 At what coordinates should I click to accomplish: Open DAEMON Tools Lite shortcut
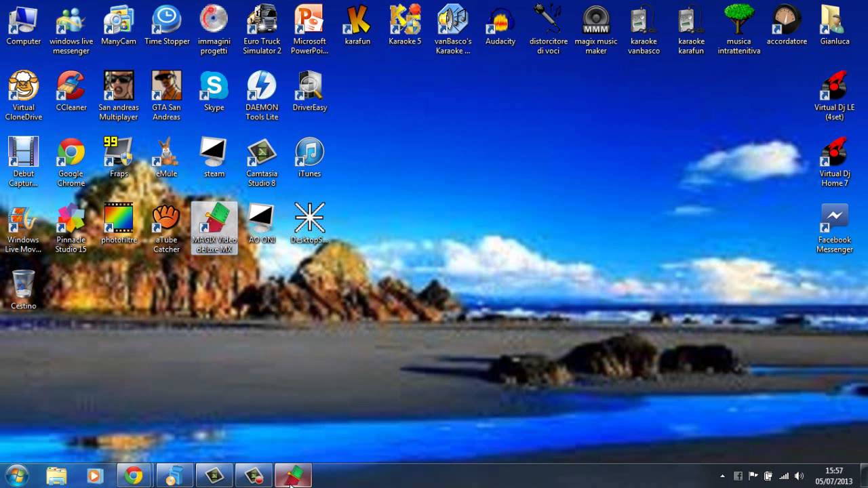click(262, 96)
